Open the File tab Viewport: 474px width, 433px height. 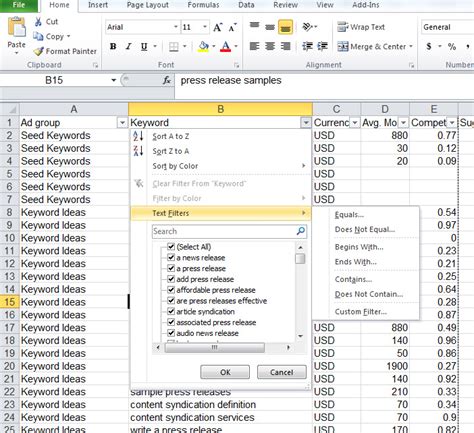point(19,5)
